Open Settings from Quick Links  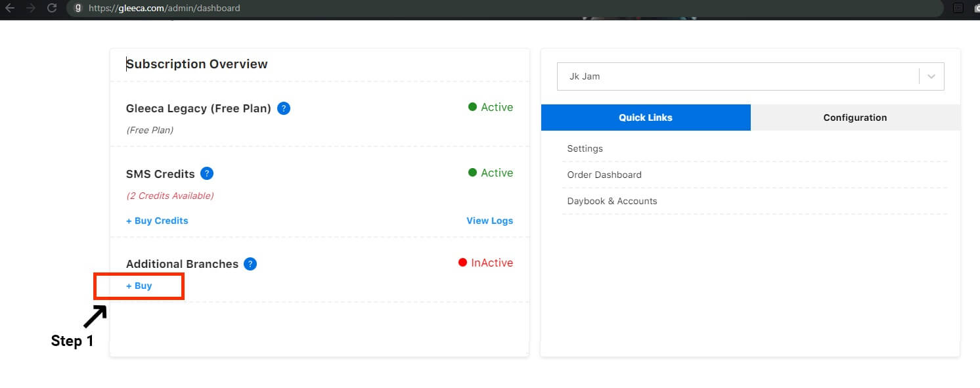click(x=585, y=148)
